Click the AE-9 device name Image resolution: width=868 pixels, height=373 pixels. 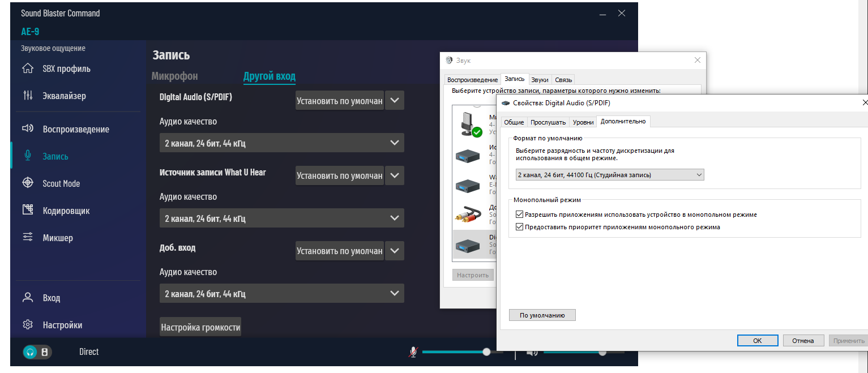(x=31, y=32)
